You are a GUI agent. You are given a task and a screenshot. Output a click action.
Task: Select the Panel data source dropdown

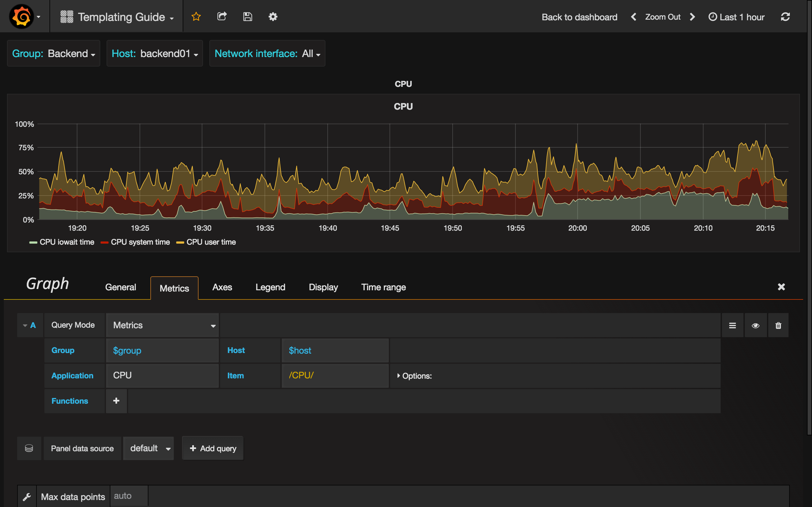pyautogui.click(x=148, y=449)
